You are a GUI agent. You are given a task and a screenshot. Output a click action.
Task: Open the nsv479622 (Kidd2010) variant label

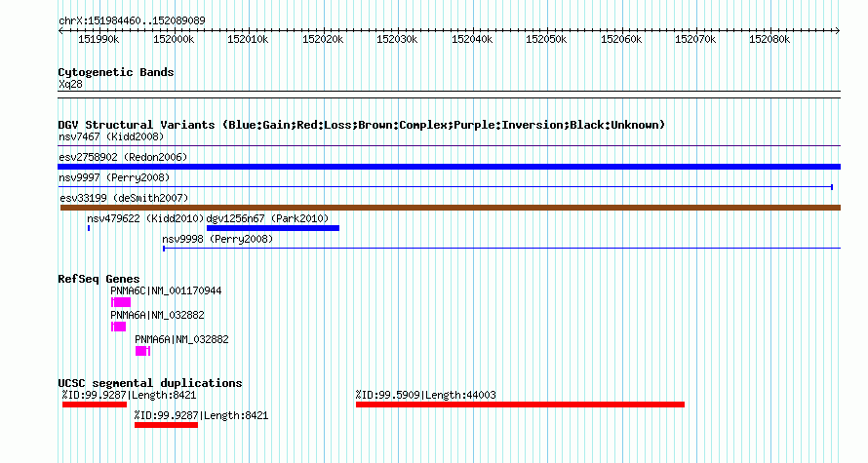[x=145, y=218]
